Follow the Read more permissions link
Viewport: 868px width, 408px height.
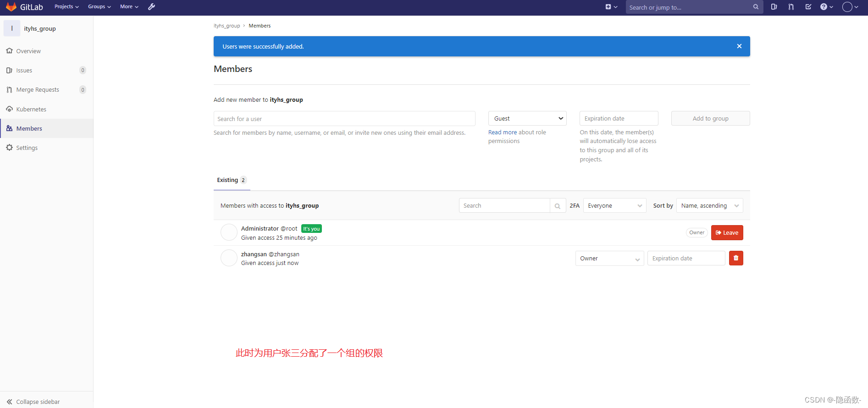(x=503, y=132)
